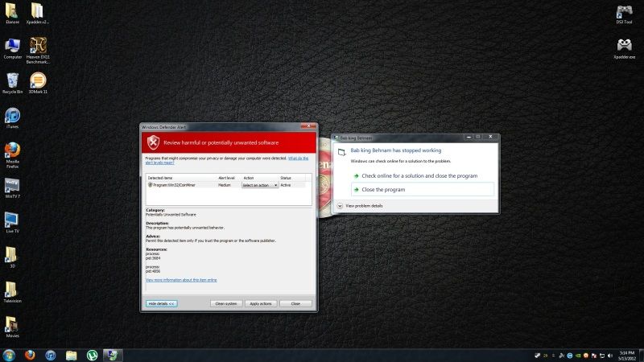Select the Heaven DX11 Benchmark icon

point(38,46)
